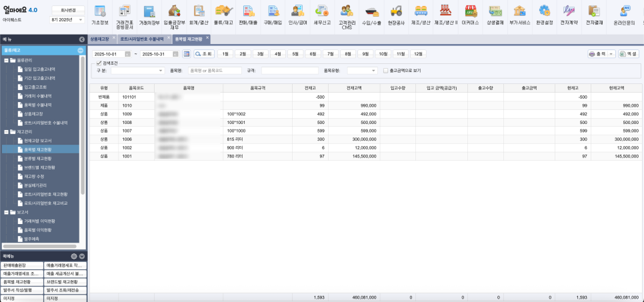
Task: Collapse the 물류관리 tree folder
Action: tap(6, 61)
